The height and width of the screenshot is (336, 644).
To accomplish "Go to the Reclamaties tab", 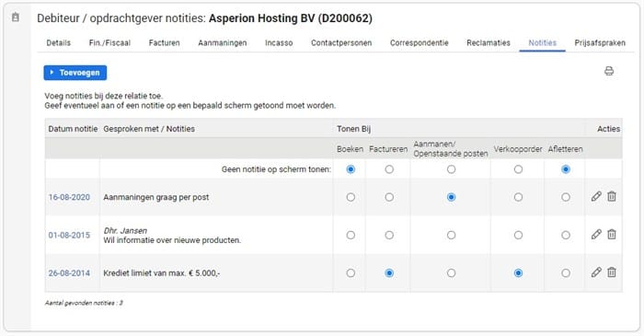I will coord(489,42).
